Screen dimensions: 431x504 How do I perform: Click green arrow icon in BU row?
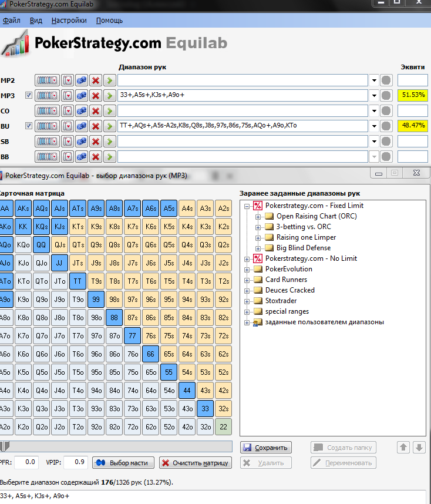pos(110,126)
